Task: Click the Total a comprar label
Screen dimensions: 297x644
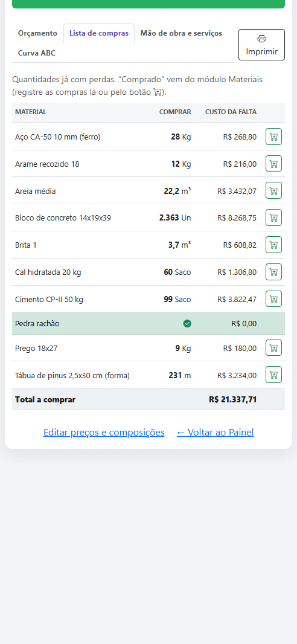Action: point(45,399)
